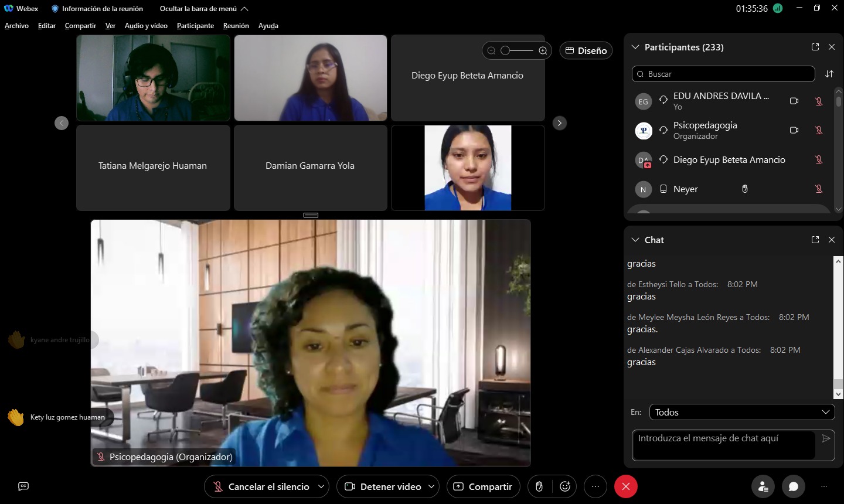Open the Todos recipient dropdown
Viewport: 844px width, 504px height.
[x=741, y=412]
